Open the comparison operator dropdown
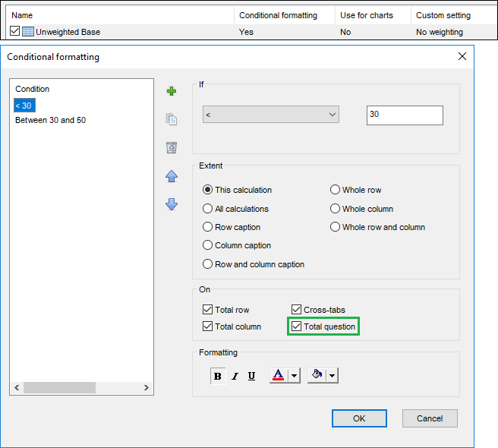This screenshot has height=448, width=498. click(270, 115)
